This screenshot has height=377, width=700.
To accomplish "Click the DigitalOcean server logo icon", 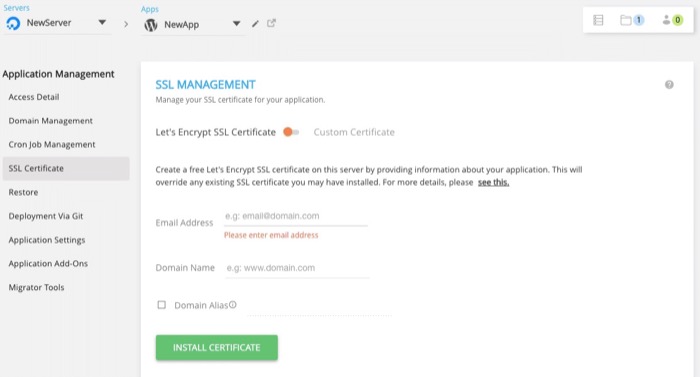I will pos(13,23).
